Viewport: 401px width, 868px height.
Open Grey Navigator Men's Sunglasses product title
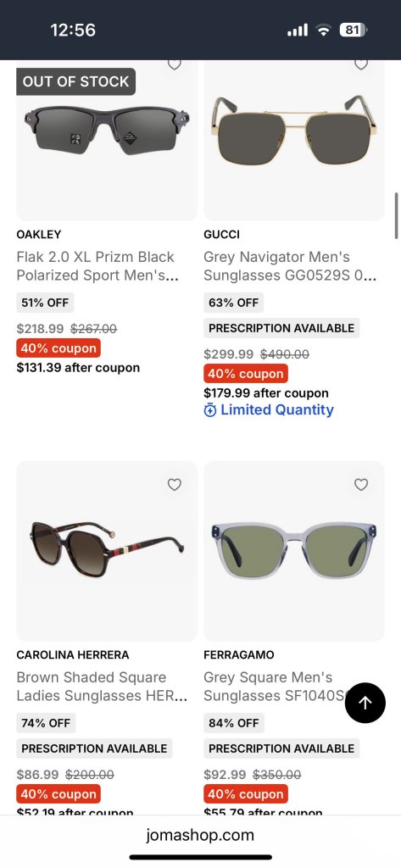click(290, 265)
